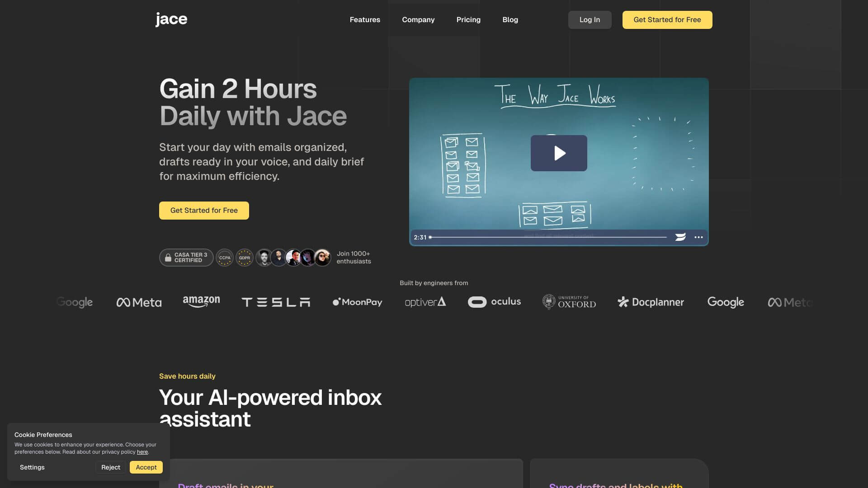Select the CCPA compliance badge
The height and width of the screenshot is (488, 868).
(225, 258)
